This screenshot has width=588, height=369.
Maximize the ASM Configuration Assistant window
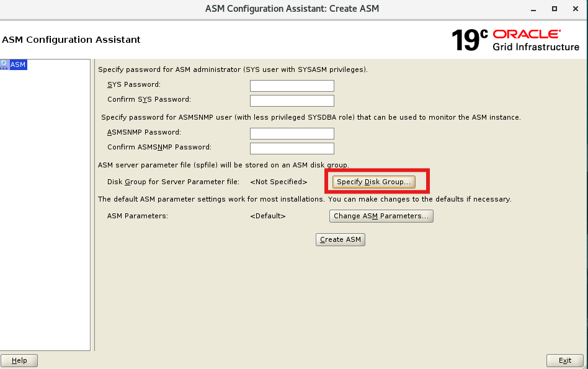coord(555,9)
